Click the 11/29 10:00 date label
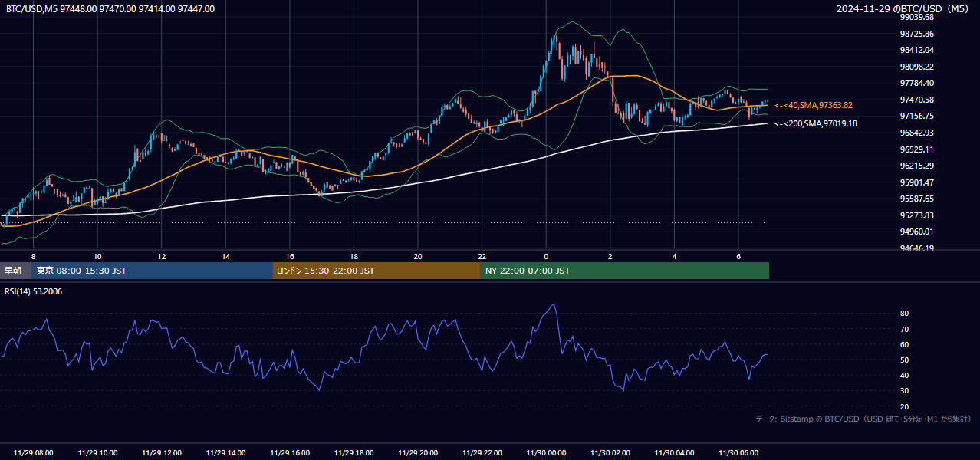Screen dimensions: 980x460 click(97, 453)
